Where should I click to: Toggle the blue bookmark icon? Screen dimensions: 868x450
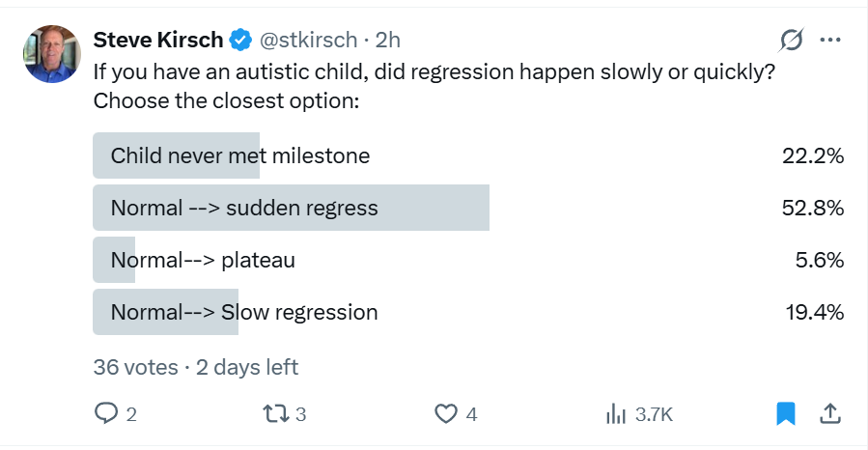[x=786, y=413]
